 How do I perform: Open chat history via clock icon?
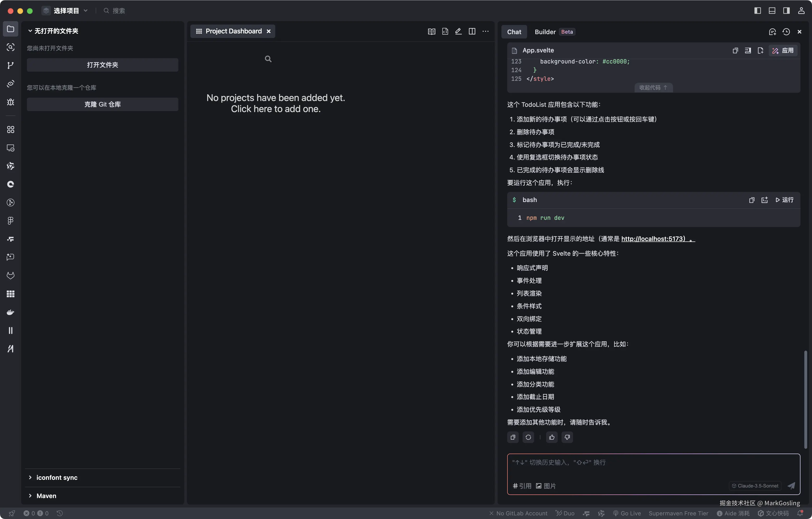[786, 31]
